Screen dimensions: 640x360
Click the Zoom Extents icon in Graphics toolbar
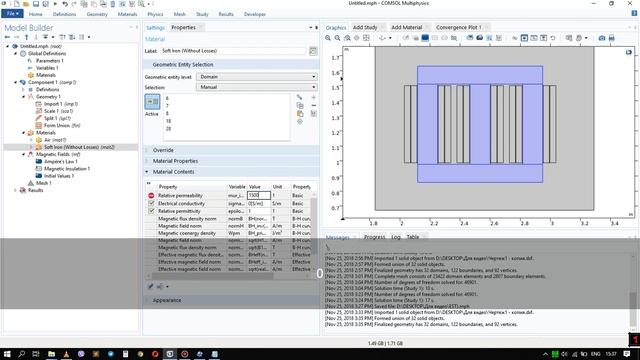click(366, 38)
